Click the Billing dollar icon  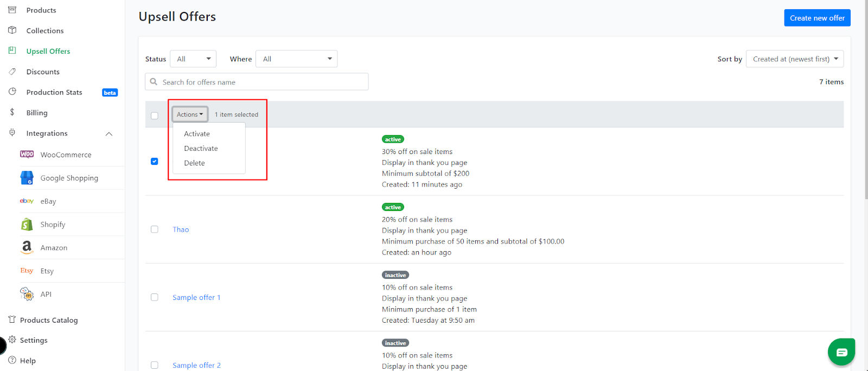pyautogui.click(x=12, y=112)
